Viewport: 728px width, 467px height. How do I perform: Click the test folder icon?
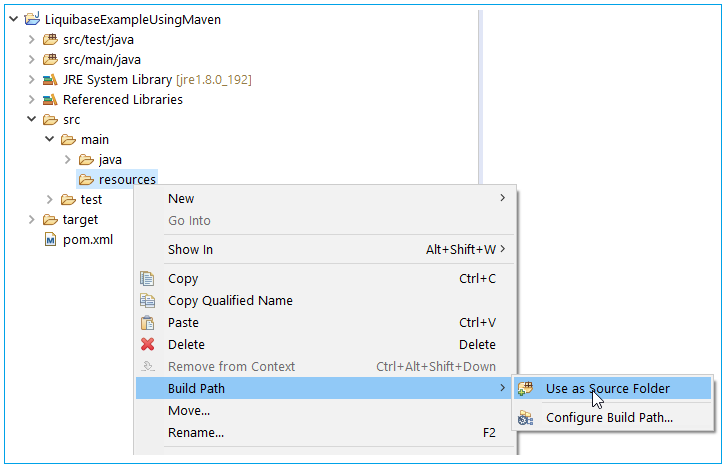(x=68, y=200)
